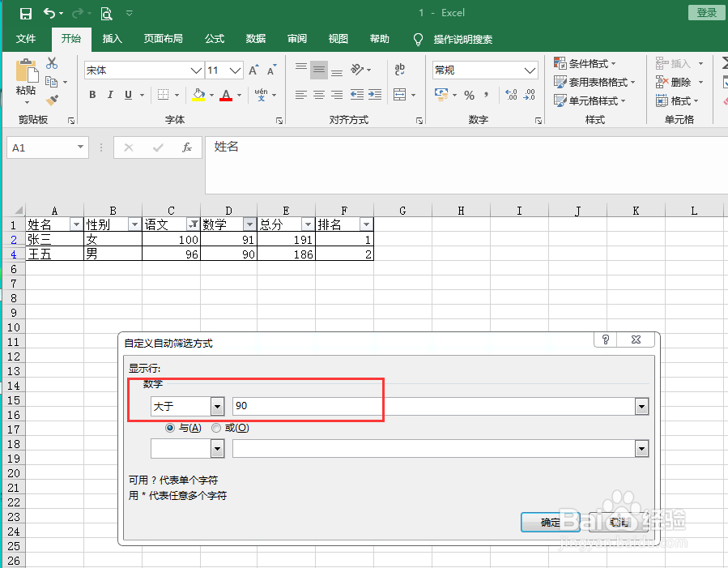Image resolution: width=728 pixels, height=568 pixels.
Task: Select the 与(A) radio button
Action: coord(170,428)
